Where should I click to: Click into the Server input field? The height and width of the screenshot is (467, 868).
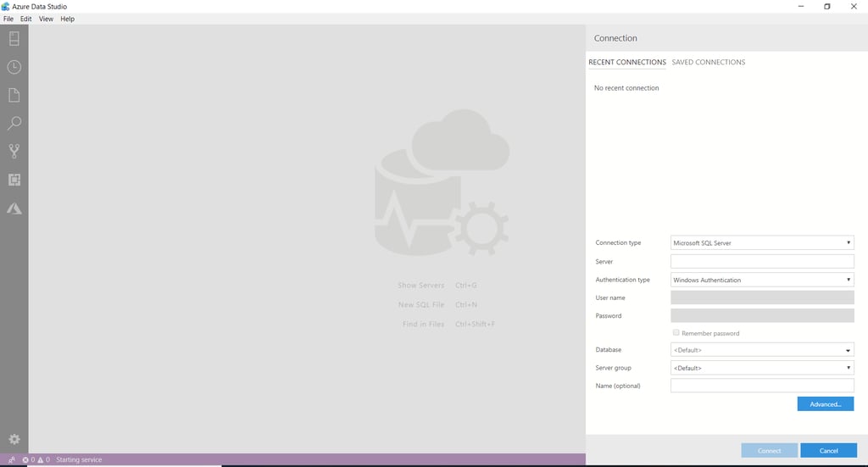pos(762,261)
